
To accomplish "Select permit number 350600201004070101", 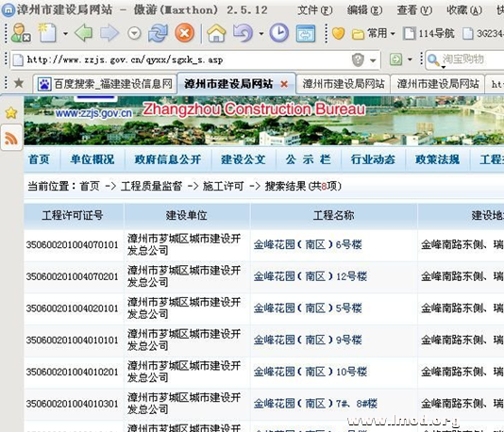I will point(73,245).
